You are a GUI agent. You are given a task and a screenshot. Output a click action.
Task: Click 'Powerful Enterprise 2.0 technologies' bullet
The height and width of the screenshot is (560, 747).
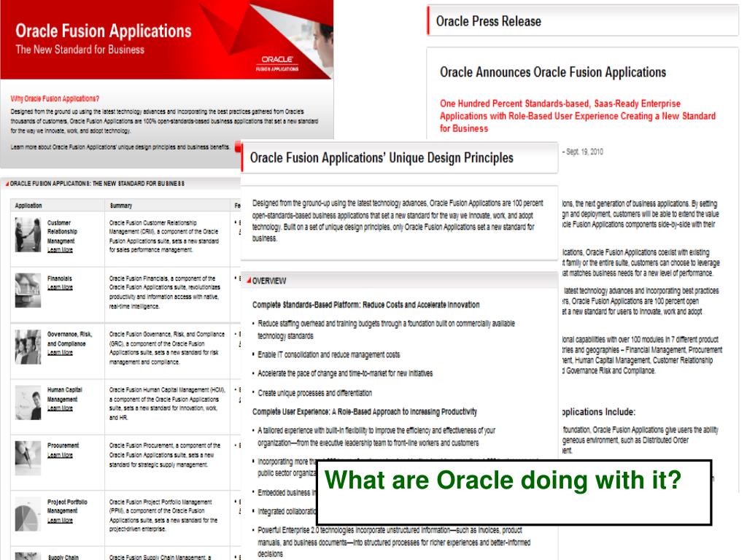tap(393, 542)
